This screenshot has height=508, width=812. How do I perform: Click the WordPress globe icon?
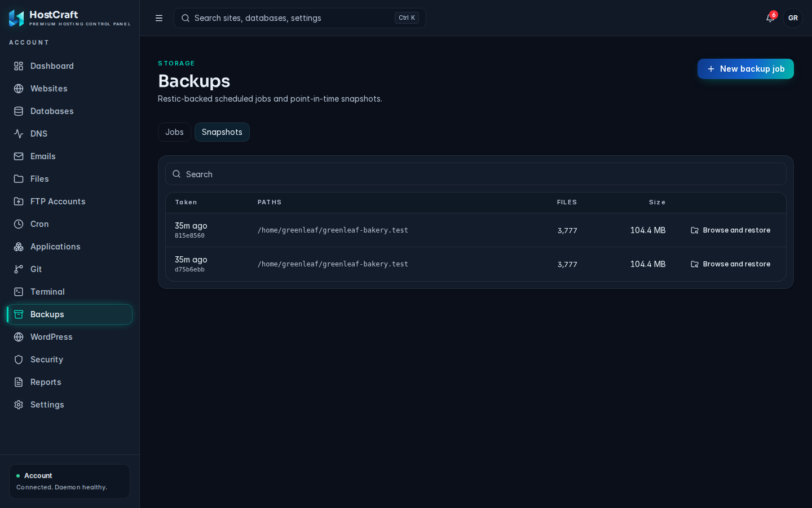coord(19,337)
